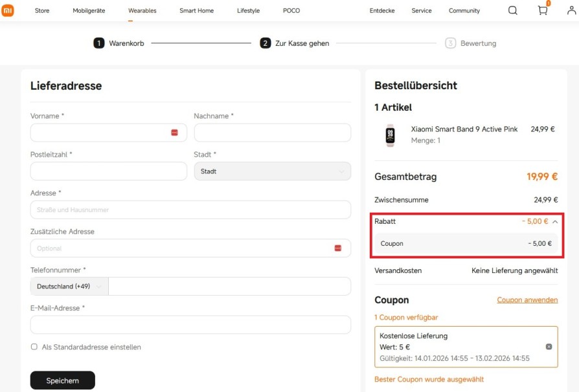This screenshot has height=392, width=579.
Task: Click the Smart Band 9 product thumbnail
Action: point(390,135)
